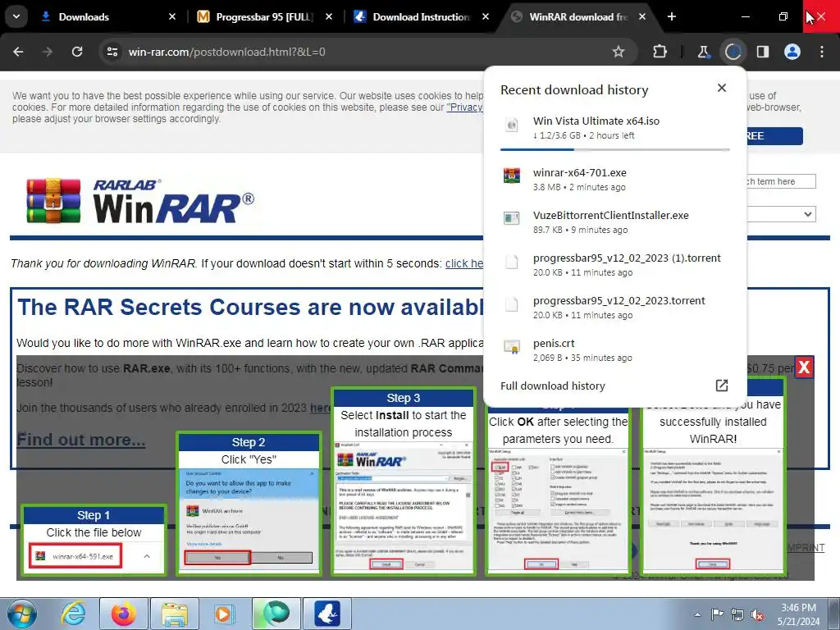Open the network tray icon
This screenshot has height=630, width=840.
[737, 614]
